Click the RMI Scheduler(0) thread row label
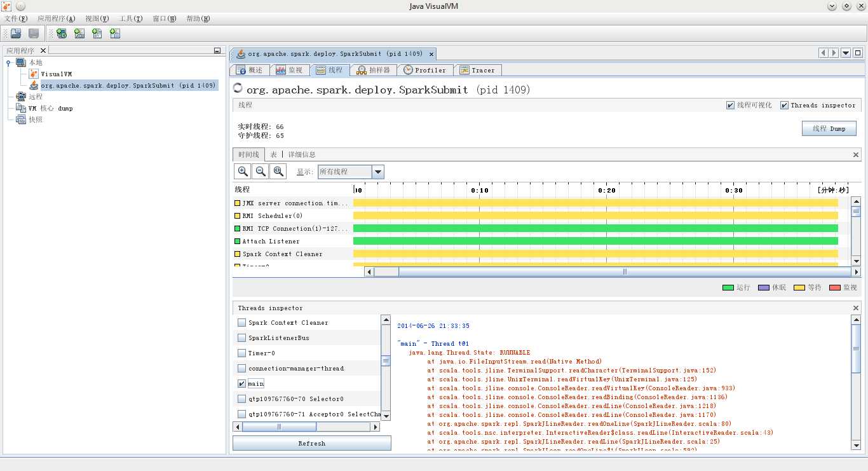Image resolution: width=868 pixels, height=471 pixels. click(x=273, y=215)
